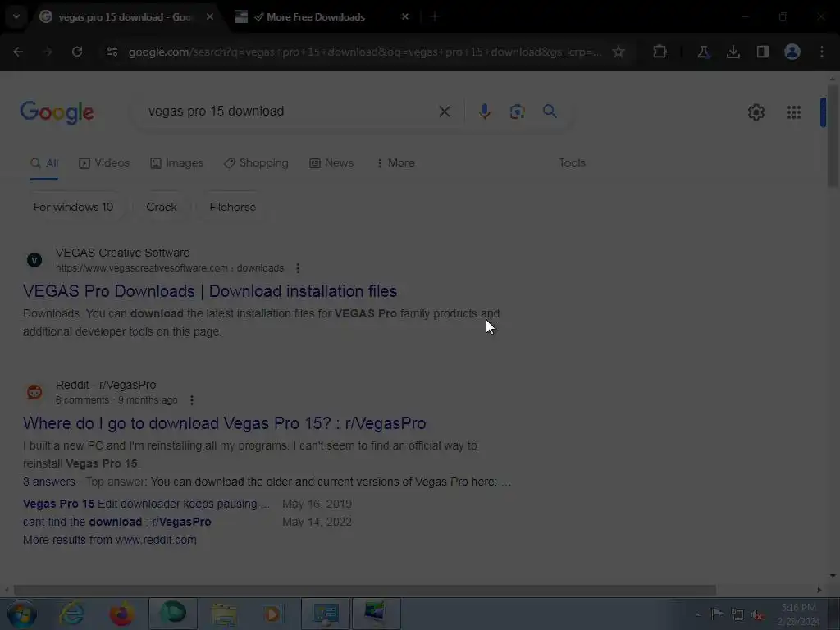
Task: Open site information icon in address bar
Action: point(112,52)
